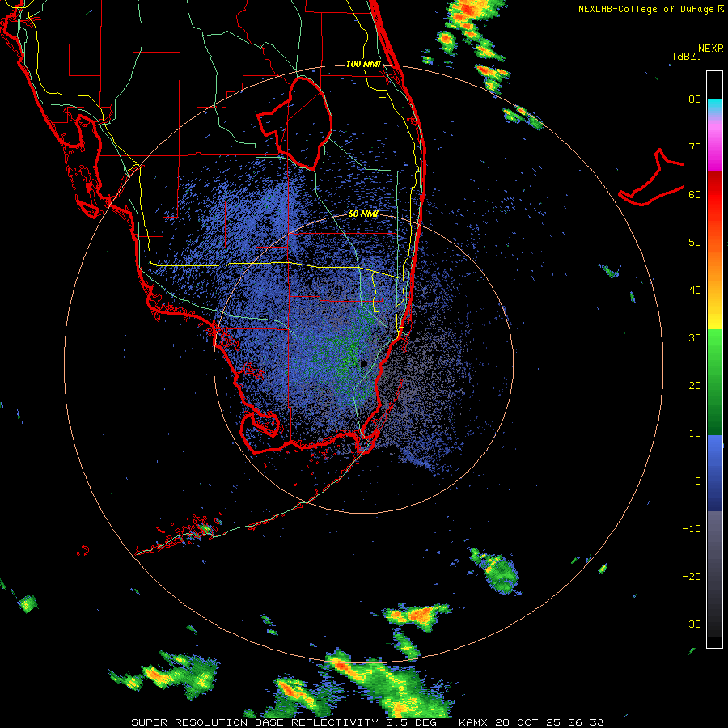Click the 20 dBZ scale value
This screenshot has width=728, height=728.
pyautogui.click(x=695, y=386)
